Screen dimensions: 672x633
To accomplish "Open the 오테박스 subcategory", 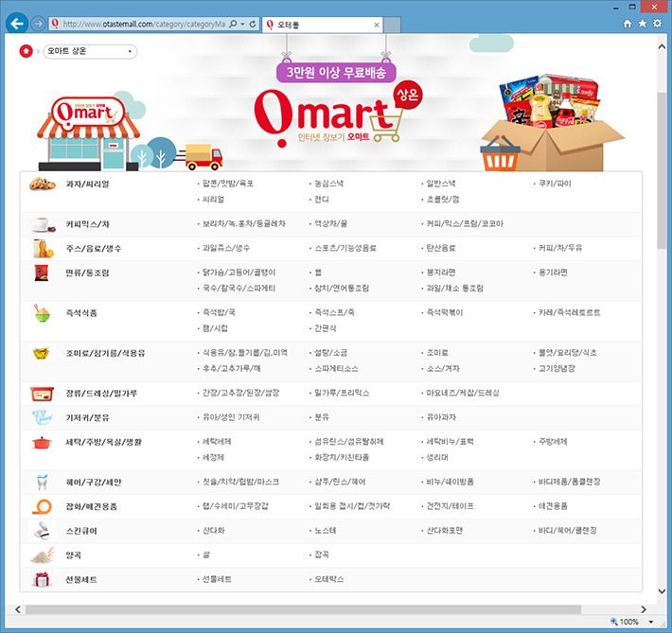I will point(328,579).
